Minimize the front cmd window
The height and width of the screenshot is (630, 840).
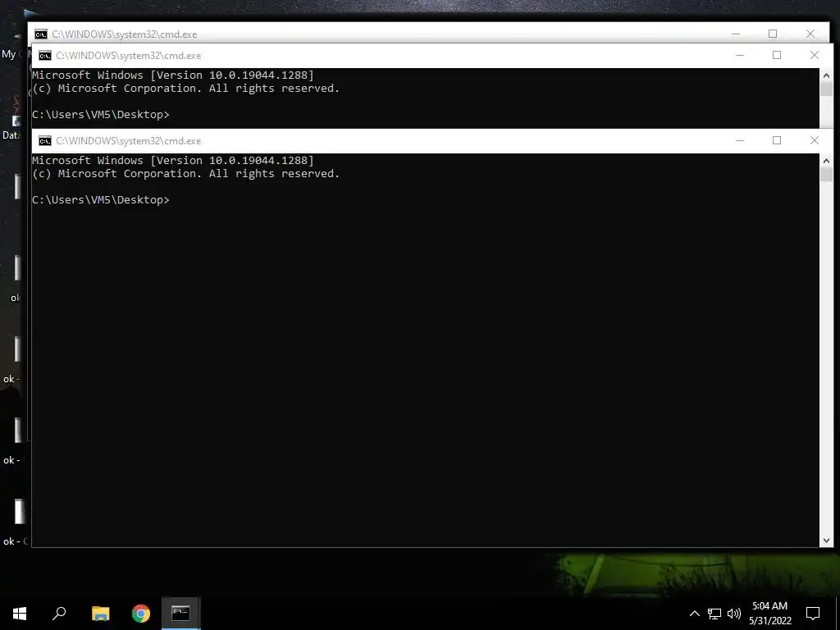point(740,140)
